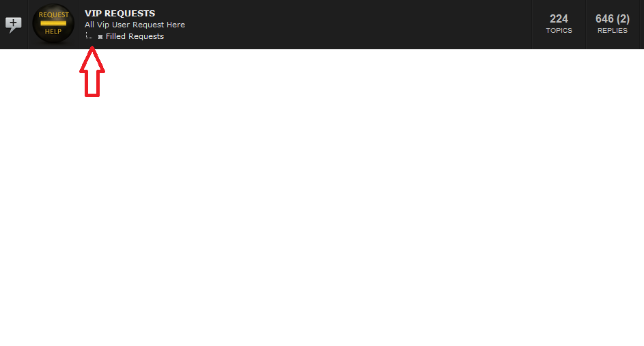Viewport: 644px width, 346px height.
Task: Click the TOPICS label
Action: tap(559, 31)
